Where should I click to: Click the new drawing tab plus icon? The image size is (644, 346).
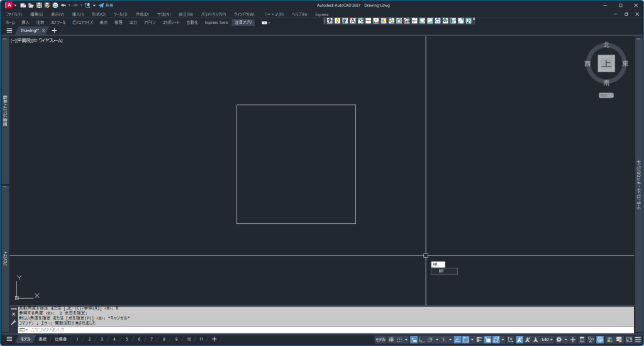(54, 30)
